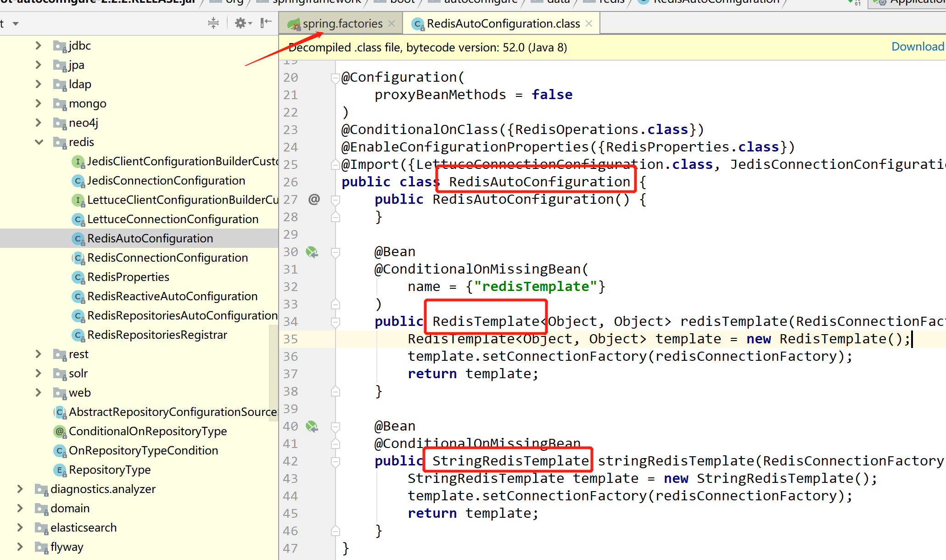Expand the flyway package
This screenshot has width=946, height=560.
coord(20,547)
